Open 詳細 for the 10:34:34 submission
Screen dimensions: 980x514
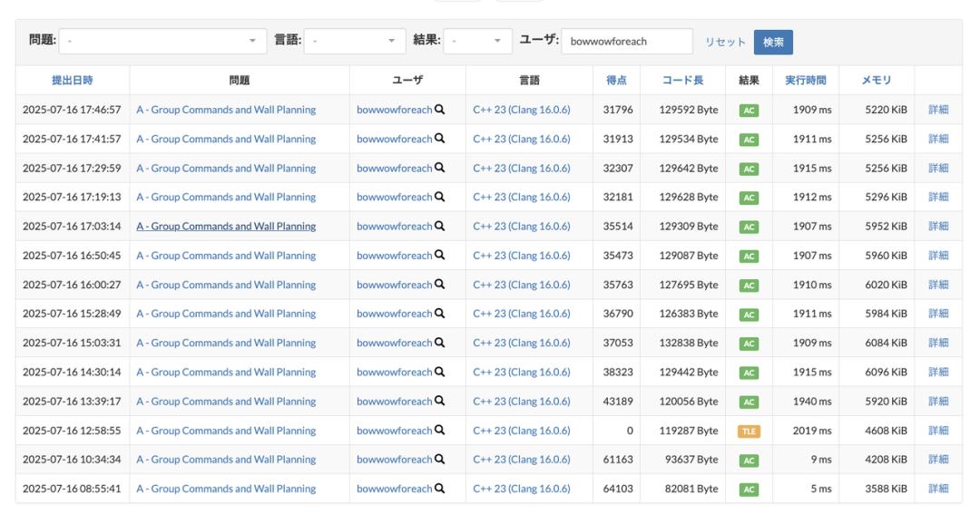938,459
